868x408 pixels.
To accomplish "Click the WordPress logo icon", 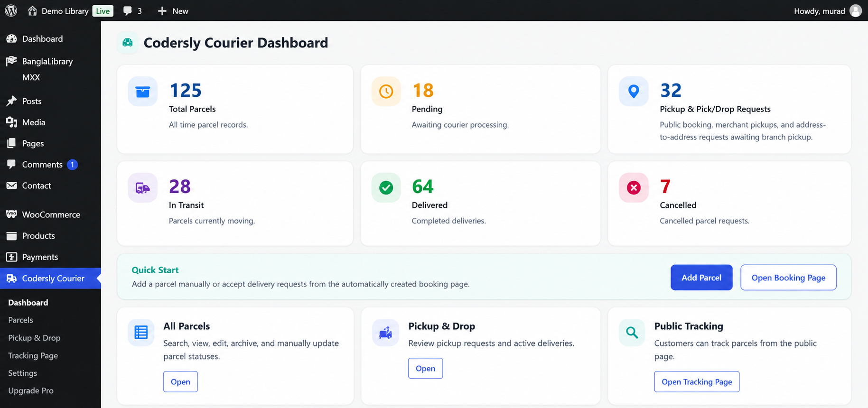I will click(11, 10).
